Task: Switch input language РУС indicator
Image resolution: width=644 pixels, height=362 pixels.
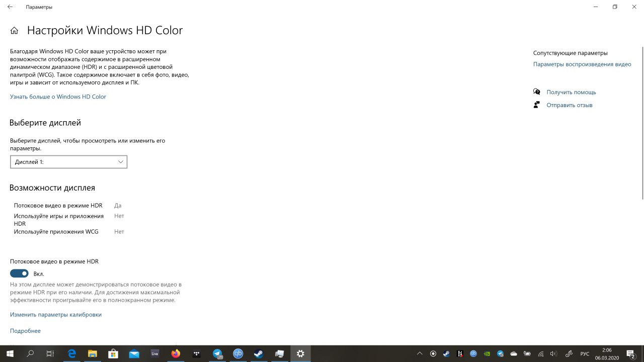Action: (585, 354)
